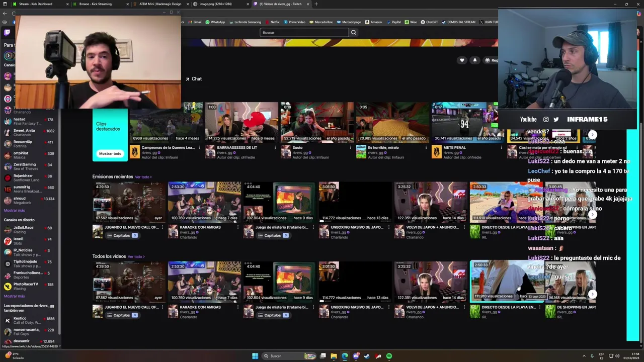The height and width of the screenshot is (362, 644).
Task: Open YouTube icon in webcam overlay
Action: (528, 120)
